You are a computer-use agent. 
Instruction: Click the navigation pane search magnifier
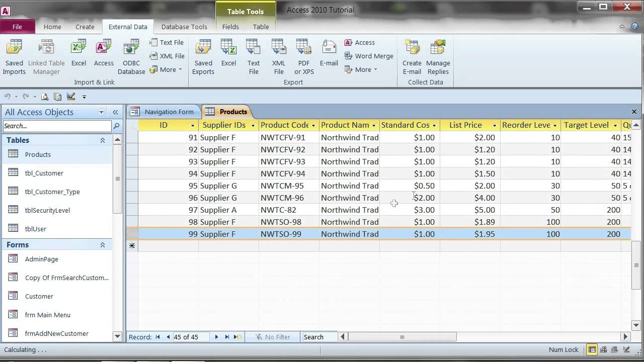116,126
